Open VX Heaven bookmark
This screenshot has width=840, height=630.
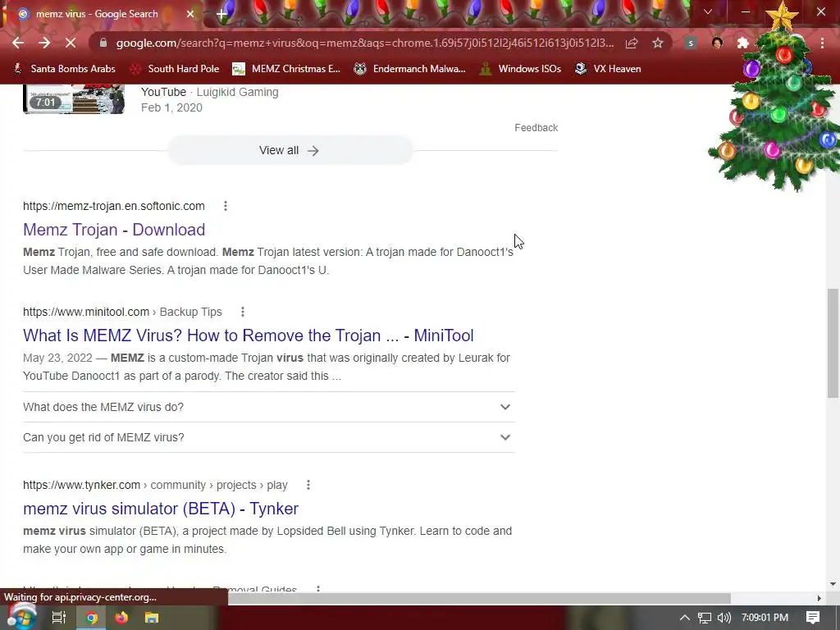(608, 69)
